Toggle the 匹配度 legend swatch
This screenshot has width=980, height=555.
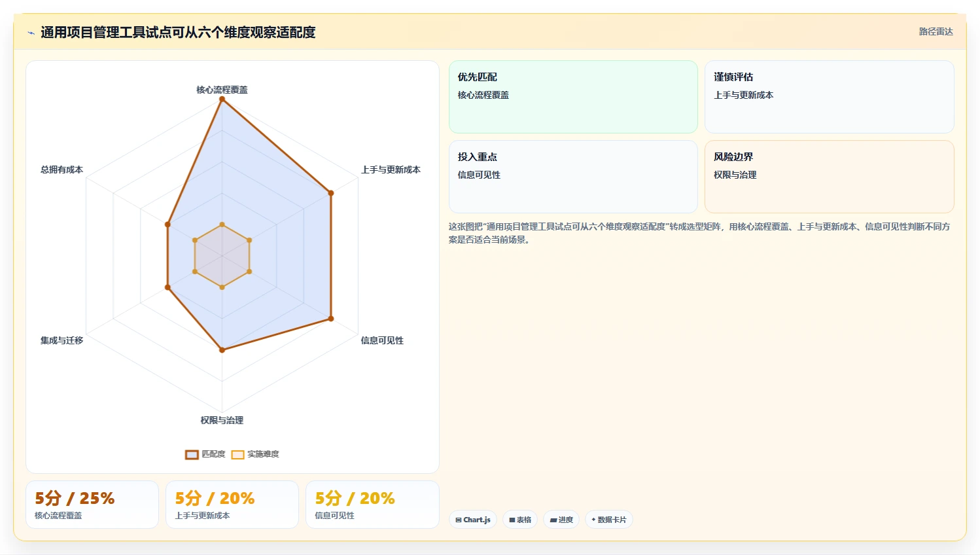[x=192, y=454]
